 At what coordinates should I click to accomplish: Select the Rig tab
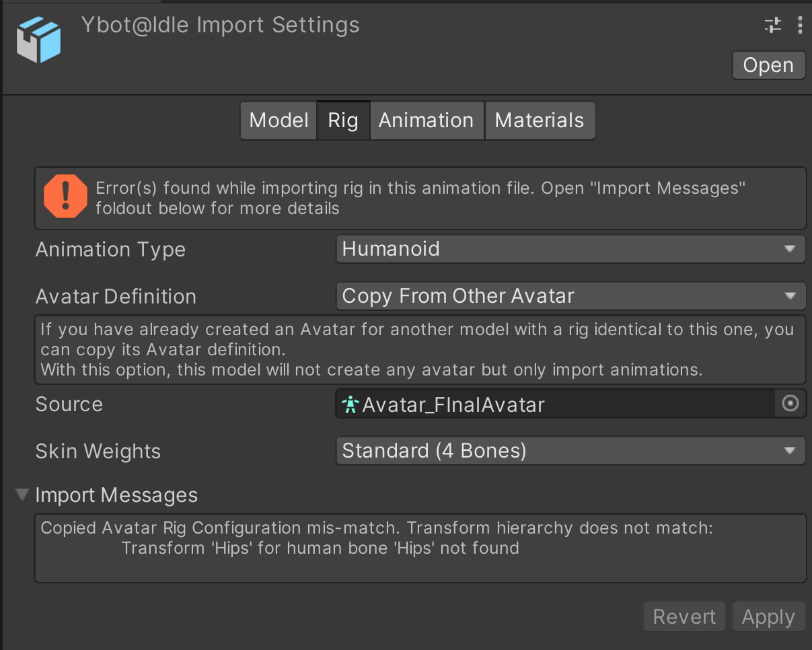[343, 120]
